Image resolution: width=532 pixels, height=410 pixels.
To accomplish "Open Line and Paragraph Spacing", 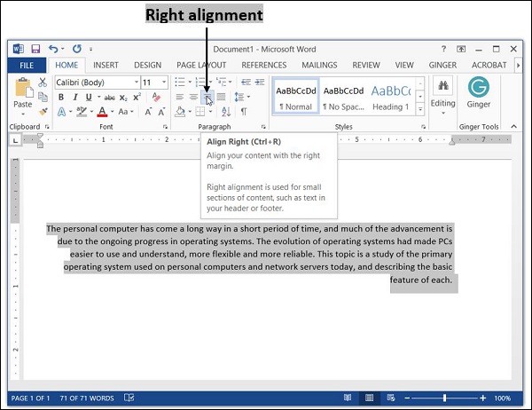I will tap(239, 97).
